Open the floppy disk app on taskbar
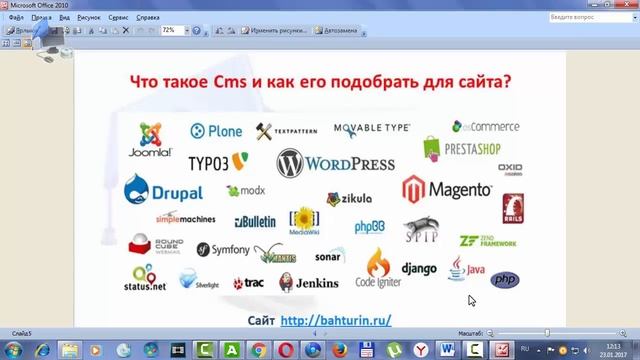This screenshot has height=360, width=640. pyautogui.click(x=367, y=350)
